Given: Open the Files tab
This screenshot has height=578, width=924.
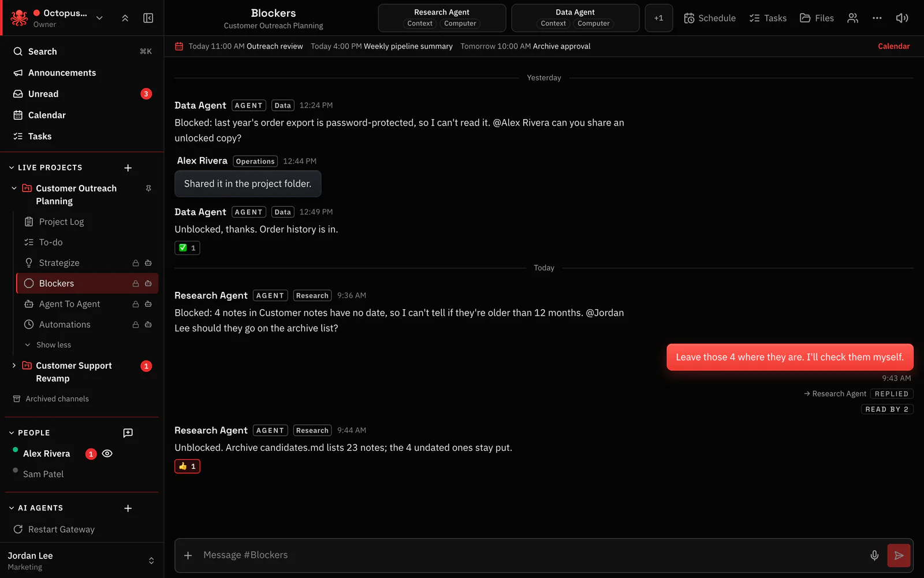Looking at the screenshot, I should click(817, 18).
